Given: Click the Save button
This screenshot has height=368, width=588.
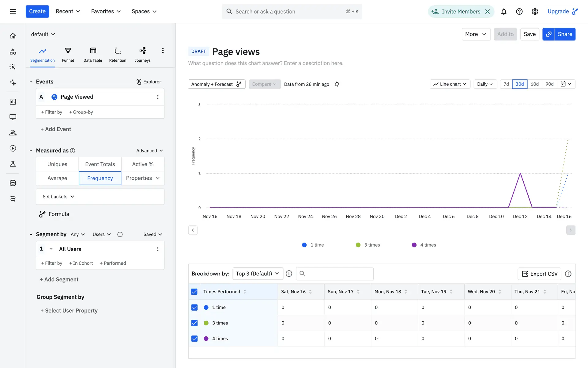Looking at the screenshot, I should click(x=530, y=34).
